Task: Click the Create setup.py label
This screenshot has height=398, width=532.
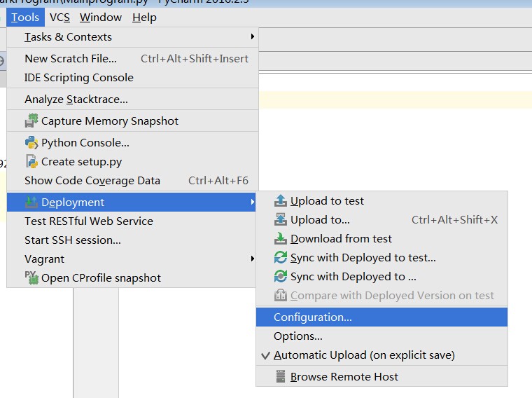Action: click(81, 162)
